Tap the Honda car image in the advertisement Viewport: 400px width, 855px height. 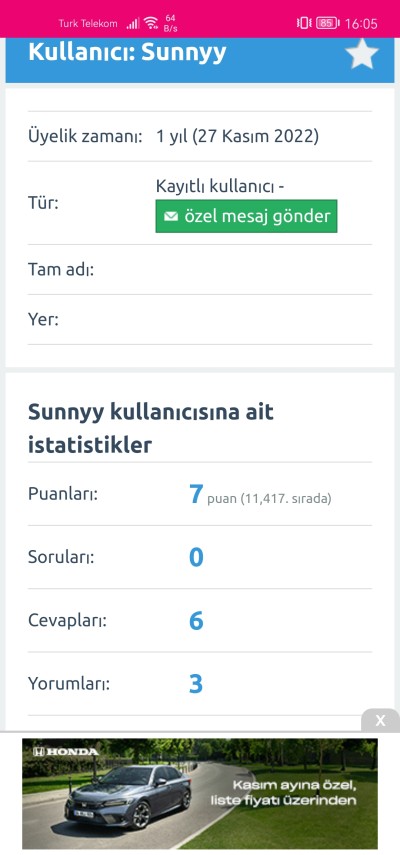[128, 799]
